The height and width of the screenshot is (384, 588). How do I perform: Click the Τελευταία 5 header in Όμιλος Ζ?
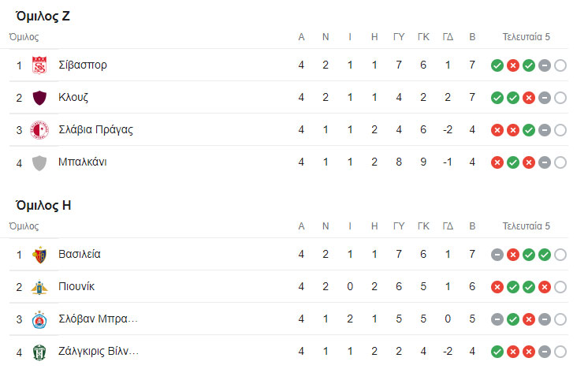[527, 37]
